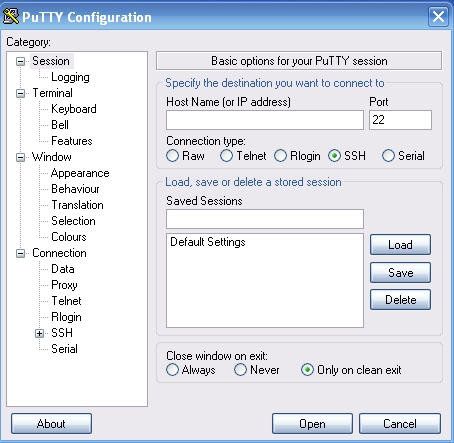
Task: Save the current session
Action: point(400,273)
